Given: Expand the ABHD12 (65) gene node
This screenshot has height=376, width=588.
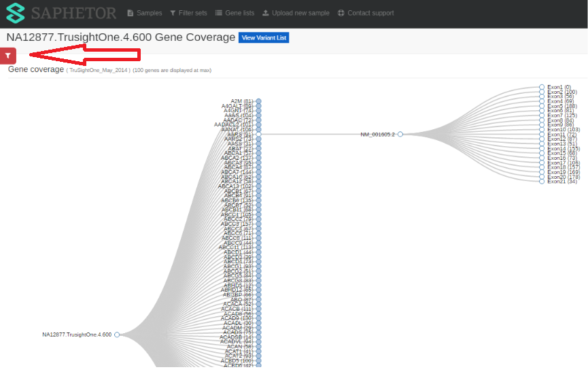Looking at the screenshot, I should point(258,290).
